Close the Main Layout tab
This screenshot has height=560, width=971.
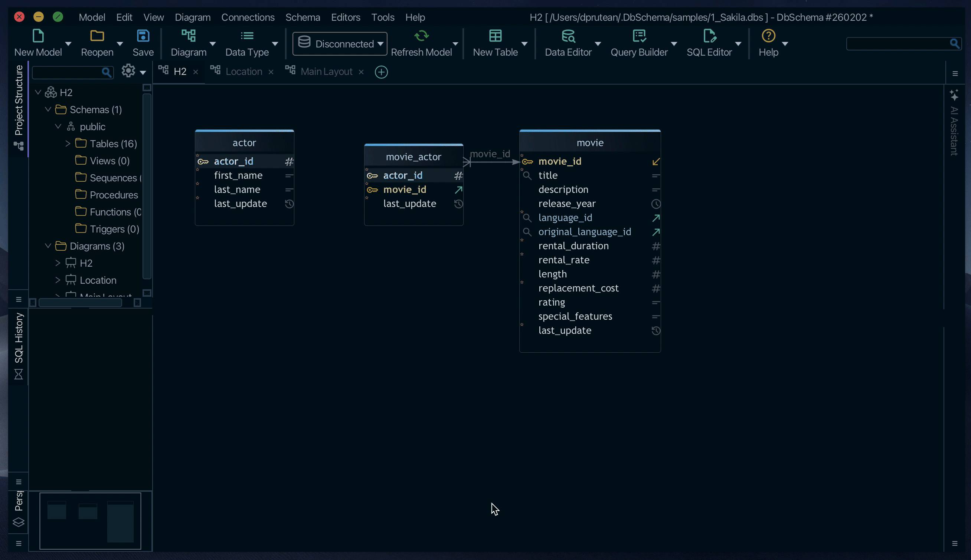361,72
